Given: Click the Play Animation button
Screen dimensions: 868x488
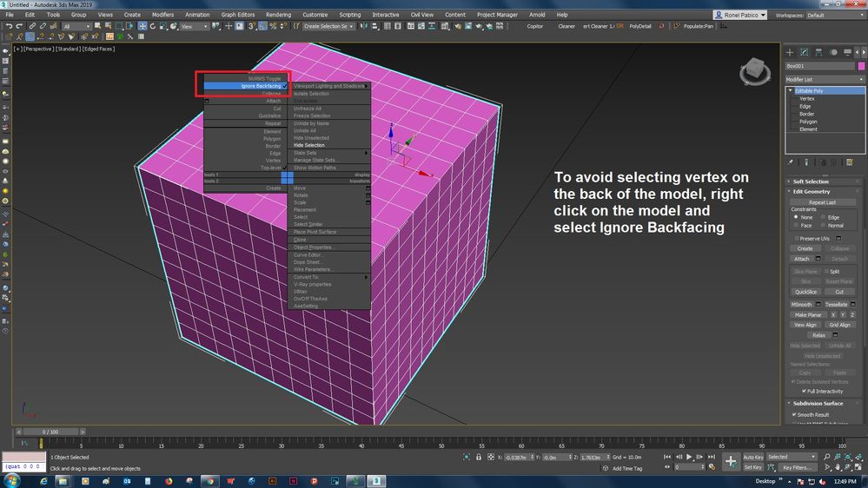Looking at the screenshot, I should point(689,457).
